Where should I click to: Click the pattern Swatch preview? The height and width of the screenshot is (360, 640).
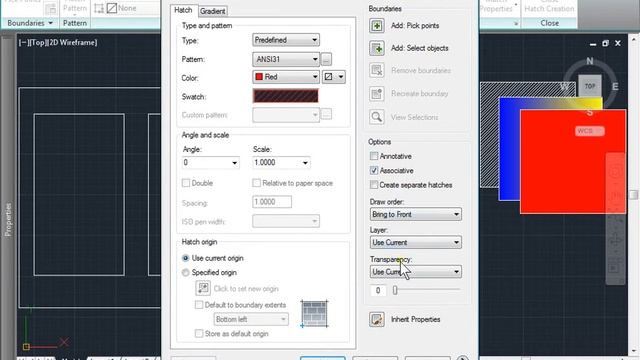[x=286, y=96]
